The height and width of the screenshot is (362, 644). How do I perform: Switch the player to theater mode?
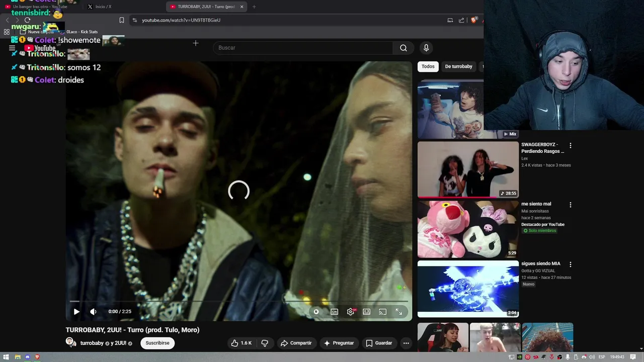(x=367, y=312)
